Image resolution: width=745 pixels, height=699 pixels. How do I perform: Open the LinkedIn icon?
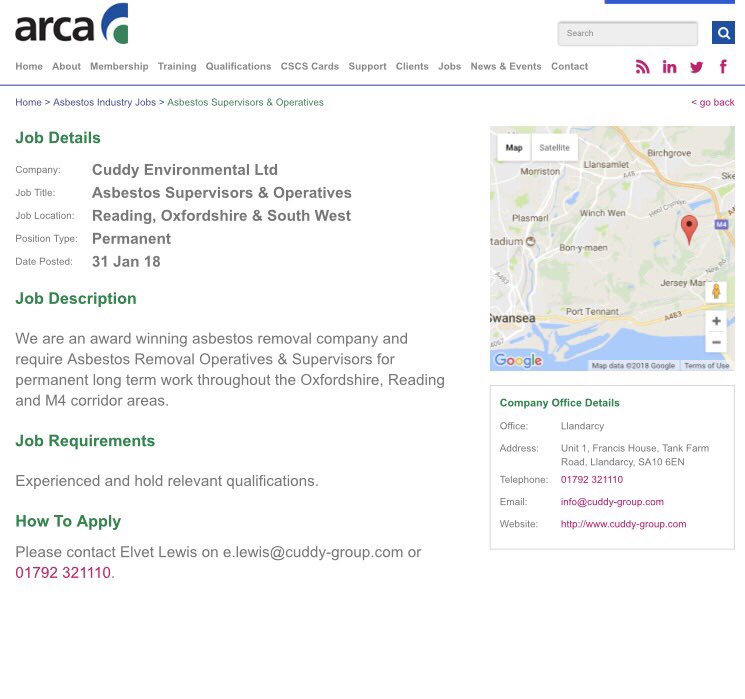point(669,67)
